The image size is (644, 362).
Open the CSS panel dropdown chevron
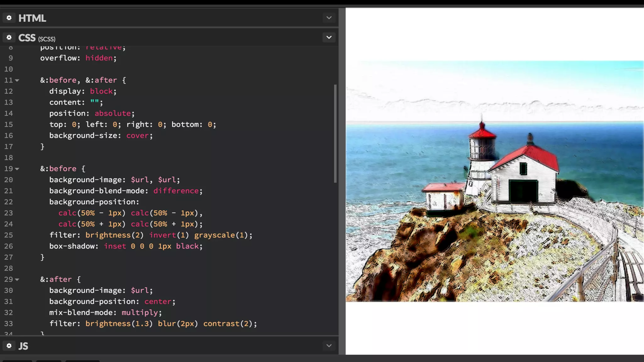(329, 37)
